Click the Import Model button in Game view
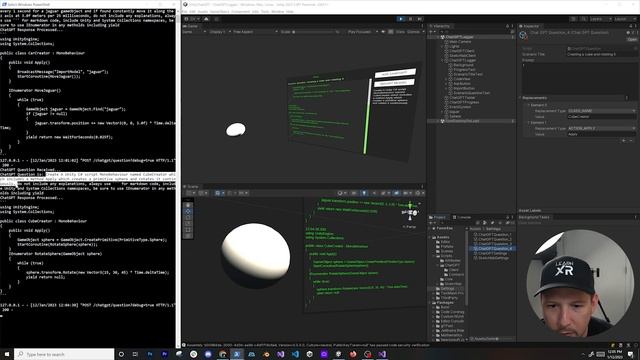 tap(394, 82)
